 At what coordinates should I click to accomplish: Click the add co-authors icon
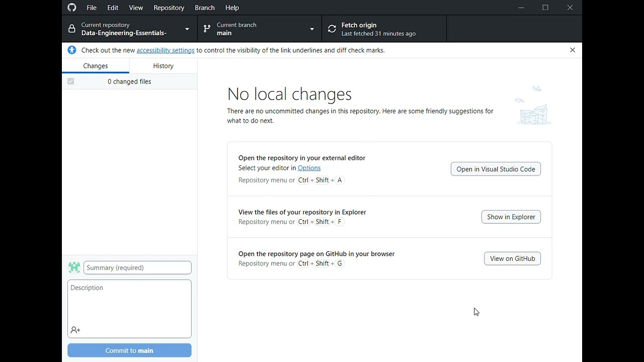tap(75, 330)
